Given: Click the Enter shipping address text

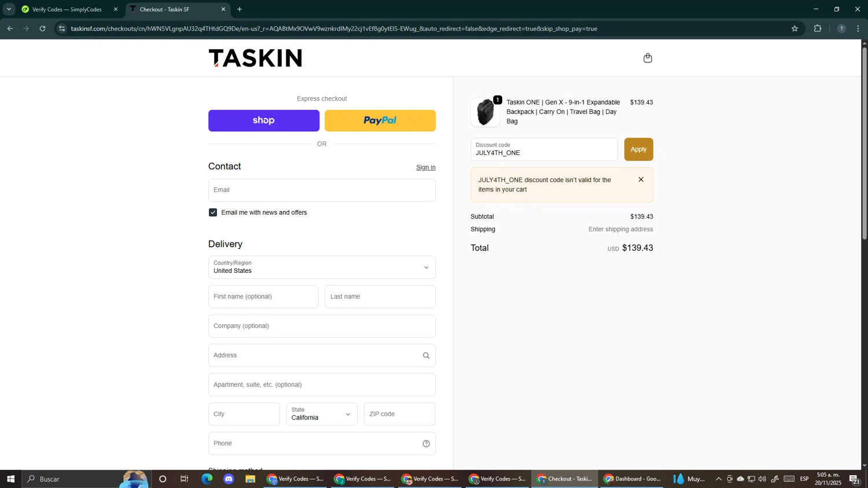Looking at the screenshot, I should point(620,230).
